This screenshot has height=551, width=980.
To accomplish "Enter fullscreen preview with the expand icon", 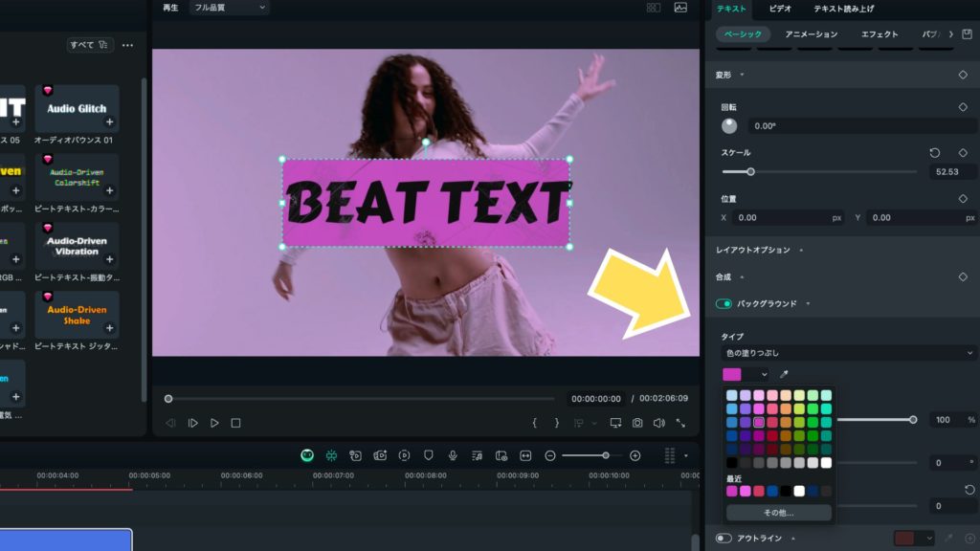I will (680, 423).
